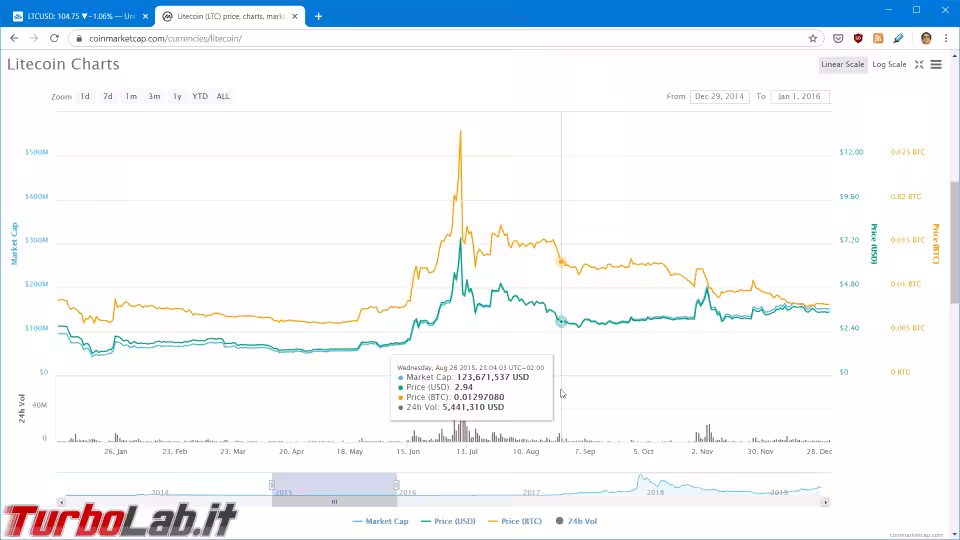Image resolution: width=960 pixels, height=540 pixels.
Task: Toggle Price (USD) series in legend
Action: point(448,521)
